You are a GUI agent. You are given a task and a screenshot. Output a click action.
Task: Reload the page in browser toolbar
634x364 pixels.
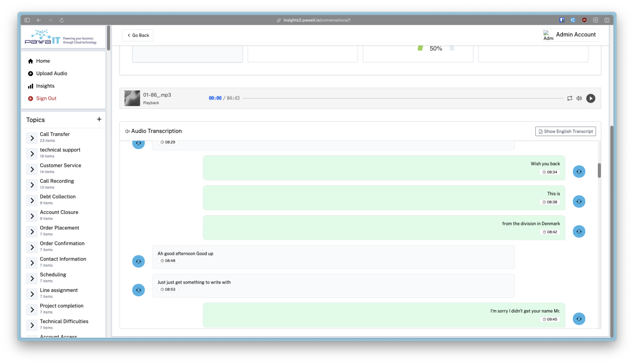(62, 20)
